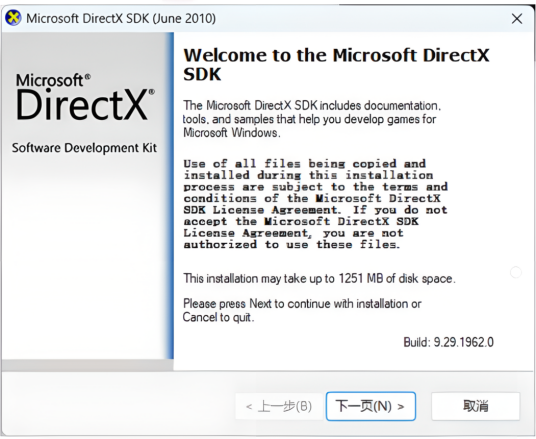Click the title 'Microsoft DirectX SDK (June 2010)'
Image resolution: width=536 pixels, height=439 pixels.
pos(121,18)
